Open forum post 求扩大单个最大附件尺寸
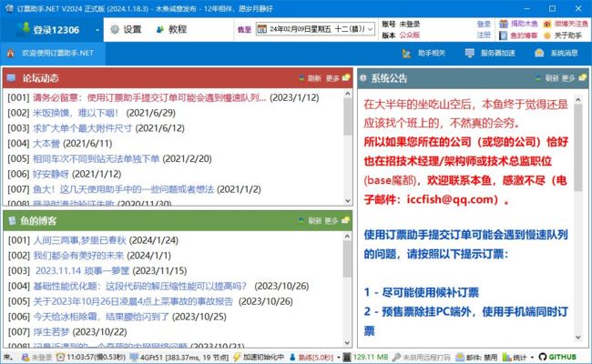The height and width of the screenshot is (364, 592). coord(82,128)
